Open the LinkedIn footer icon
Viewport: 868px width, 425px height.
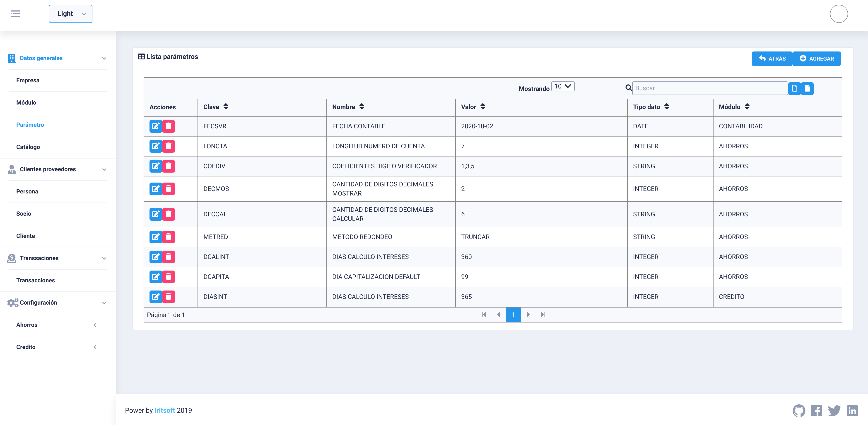pos(852,410)
